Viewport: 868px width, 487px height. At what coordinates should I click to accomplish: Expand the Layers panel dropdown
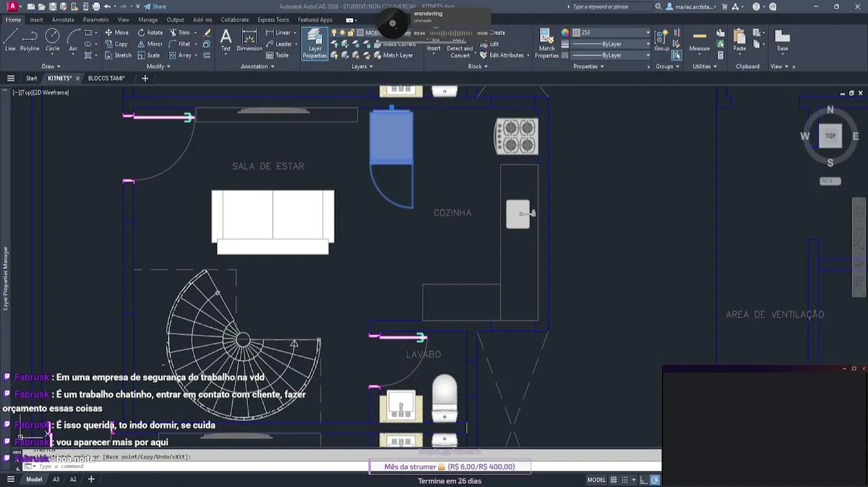pos(362,66)
